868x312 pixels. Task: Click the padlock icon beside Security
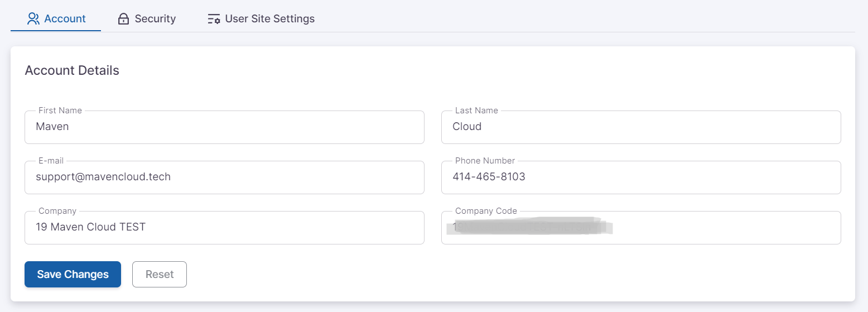pos(123,19)
